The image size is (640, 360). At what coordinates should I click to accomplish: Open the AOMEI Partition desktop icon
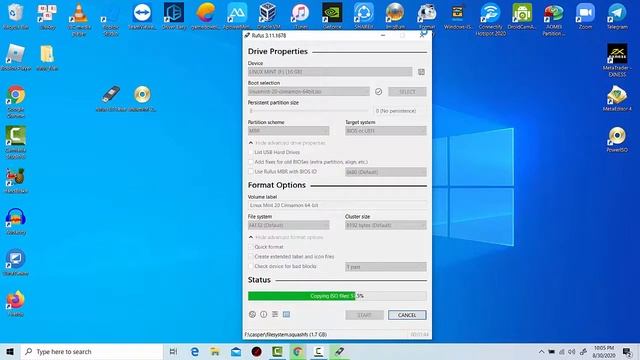pyautogui.click(x=554, y=19)
